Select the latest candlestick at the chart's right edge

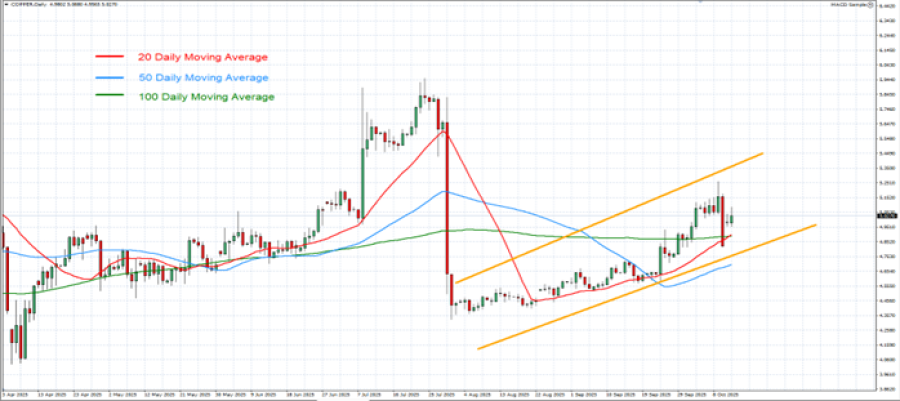coord(733,218)
